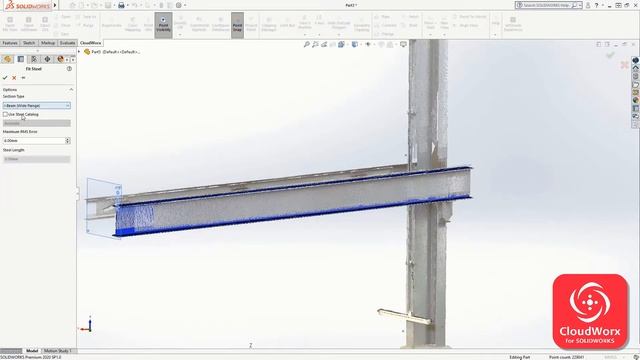
Task: Confirm with the viewport corner green checkmark
Action: (x=610, y=55)
